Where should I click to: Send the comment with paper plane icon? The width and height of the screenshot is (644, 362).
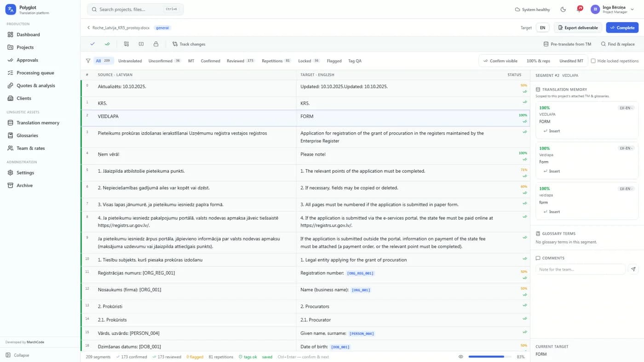633,269
